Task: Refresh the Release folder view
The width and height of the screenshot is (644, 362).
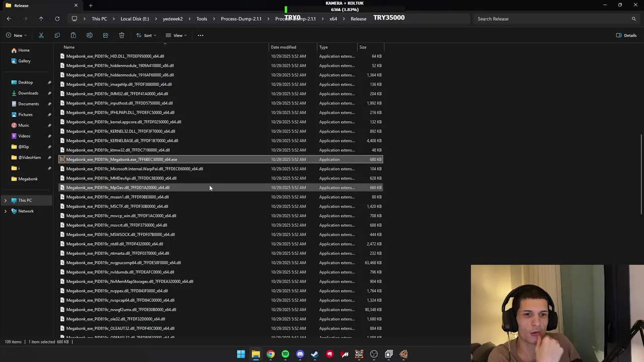Action: (57, 19)
